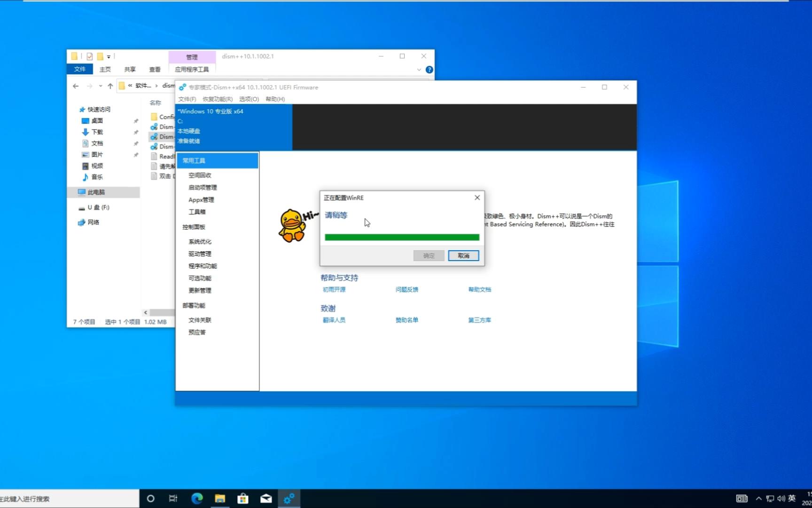
Task: Click the green WinRE progress bar
Action: [x=402, y=237]
